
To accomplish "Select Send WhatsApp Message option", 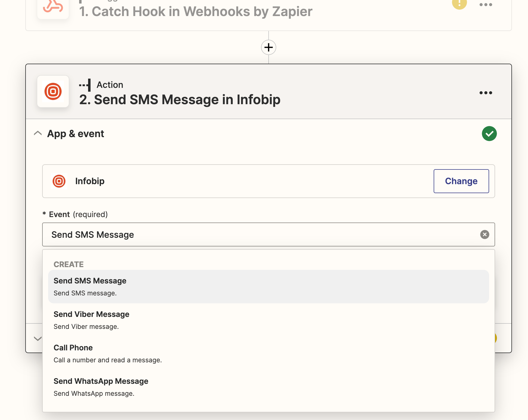I will (x=269, y=387).
